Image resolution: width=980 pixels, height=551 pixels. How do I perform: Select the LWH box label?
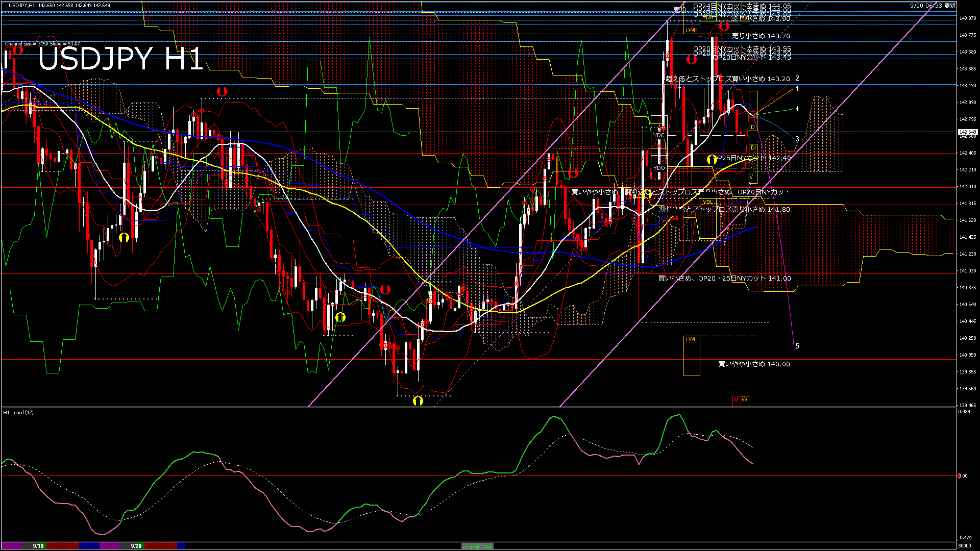691,30
